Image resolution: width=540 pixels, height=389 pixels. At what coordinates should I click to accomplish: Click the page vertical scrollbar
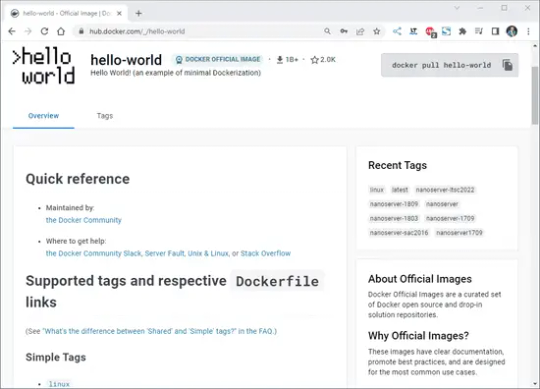[535, 213]
